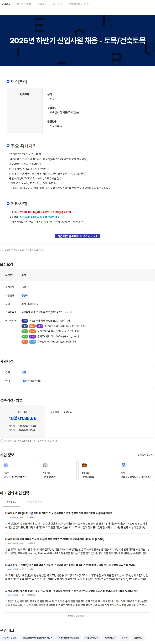Open the 홈페이지 application method link

(68, 412)
